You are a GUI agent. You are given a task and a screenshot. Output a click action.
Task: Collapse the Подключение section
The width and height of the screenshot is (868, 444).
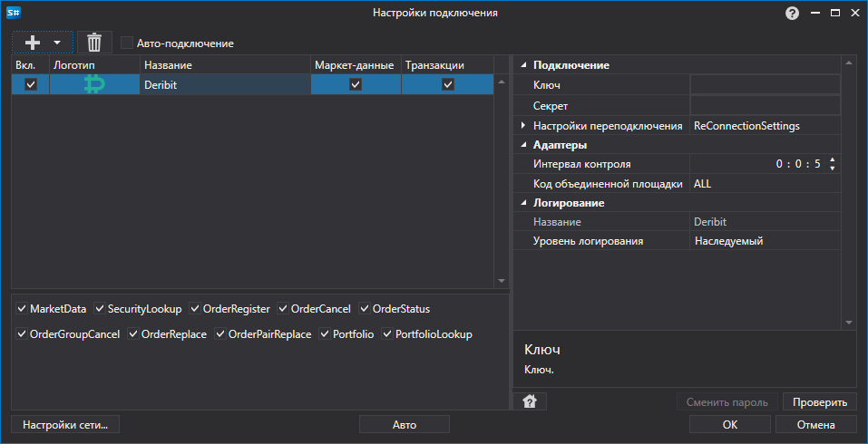[x=523, y=66]
